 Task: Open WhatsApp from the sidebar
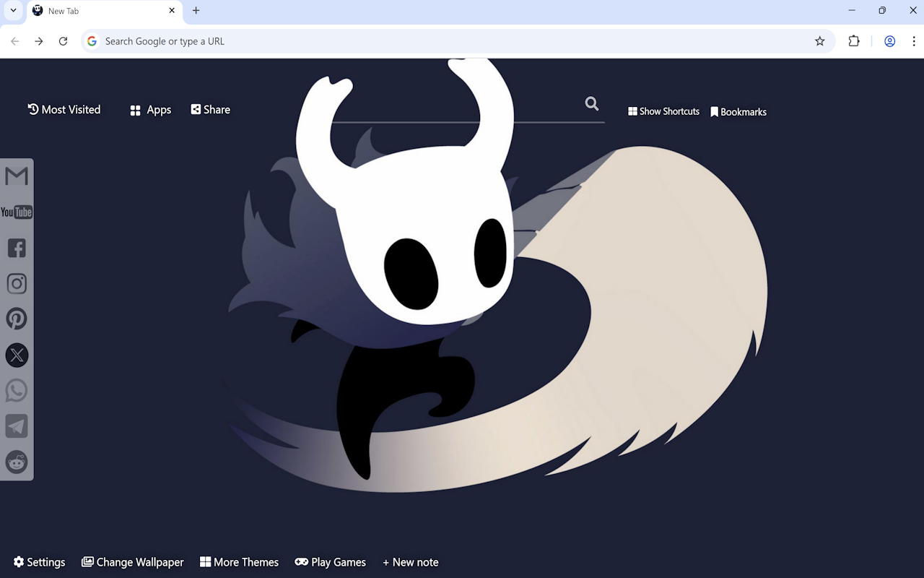pos(16,390)
